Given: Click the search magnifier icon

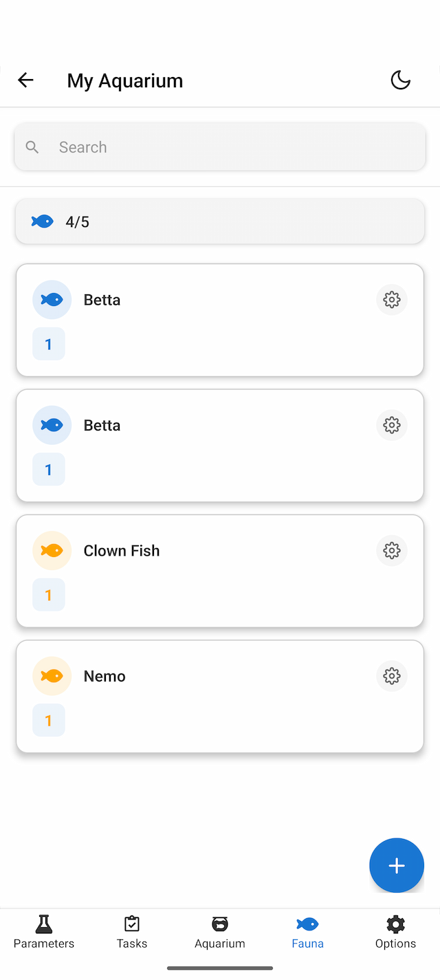Looking at the screenshot, I should coord(32,146).
